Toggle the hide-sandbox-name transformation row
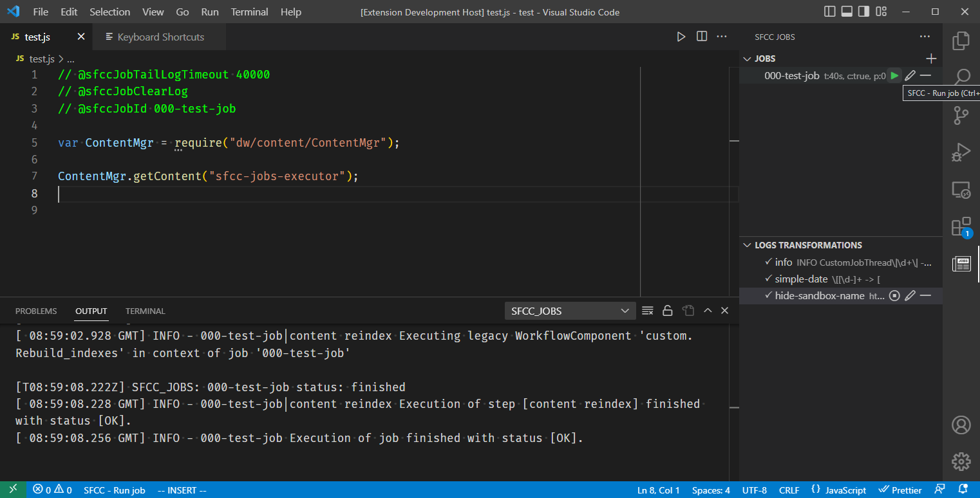This screenshot has height=498, width=980. pos(841,296)
